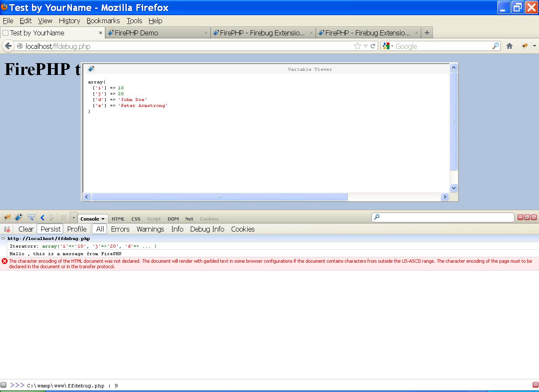
Task: Detach Firebug into a new window
Action: pyautogui.click(x=527, y=217)
